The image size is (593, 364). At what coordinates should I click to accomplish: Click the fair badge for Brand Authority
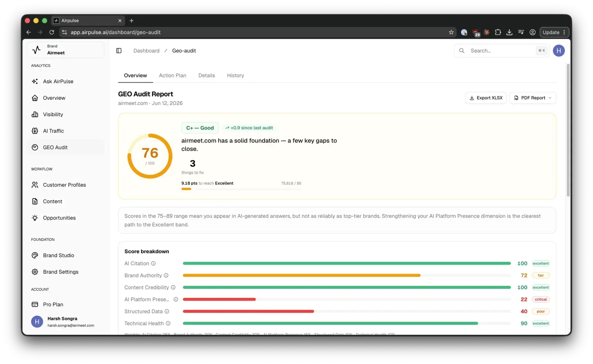point(541,275)
